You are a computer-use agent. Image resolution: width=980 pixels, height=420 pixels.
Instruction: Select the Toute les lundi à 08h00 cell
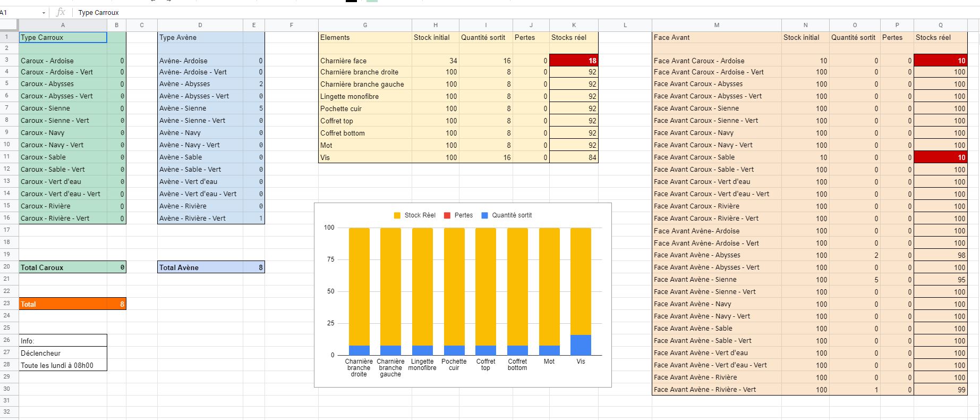coord(63,365)
